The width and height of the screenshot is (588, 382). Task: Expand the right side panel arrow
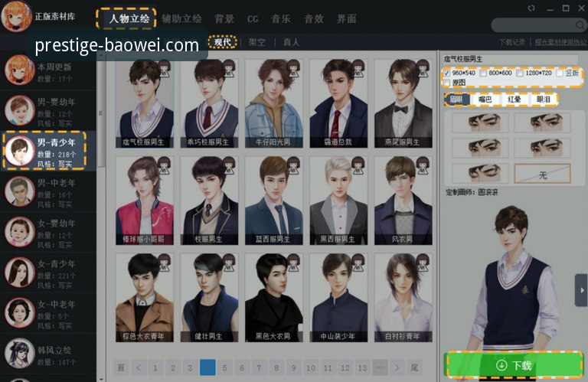[x=581, y=290]
